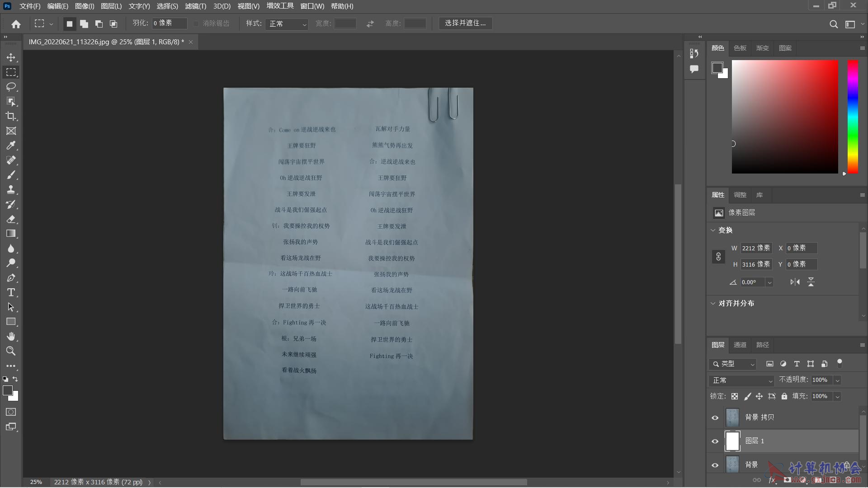Switch to the 通道 tab
The width and height of the screenshot is (868, 488).
tap(740, 345)
